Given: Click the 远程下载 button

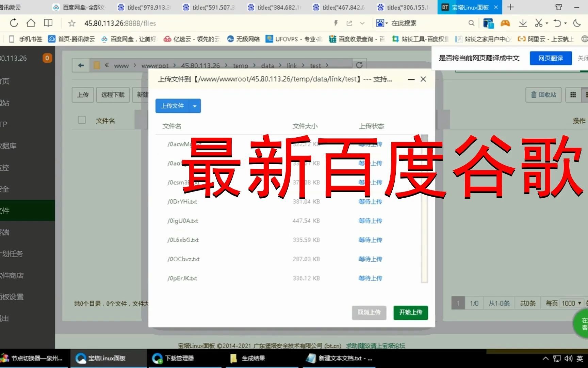Looking at the screenshot, I should tap(113, 95).
